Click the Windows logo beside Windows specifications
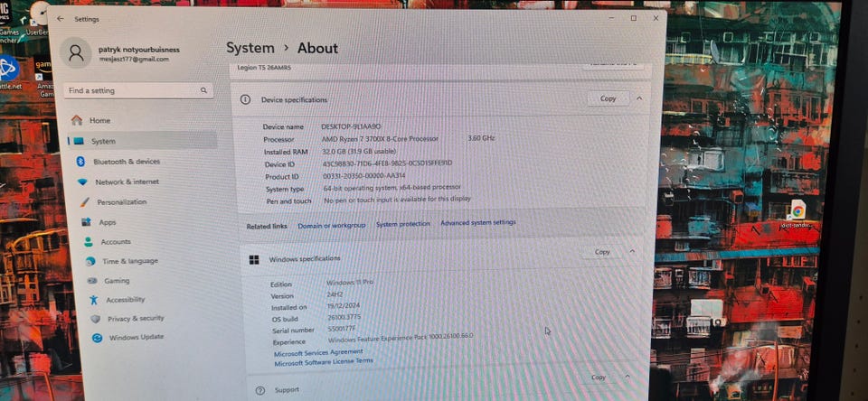The image size is (868, 401). tap(254, 259)
